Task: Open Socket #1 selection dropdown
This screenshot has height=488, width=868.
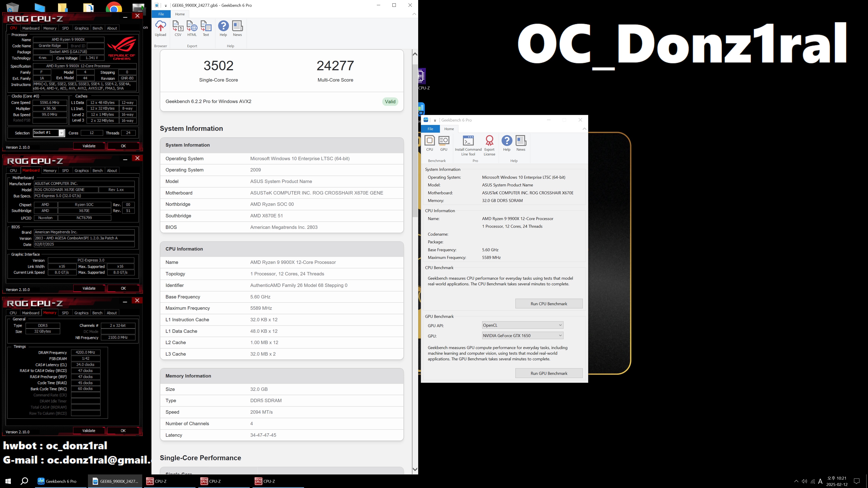Action: 61,133
